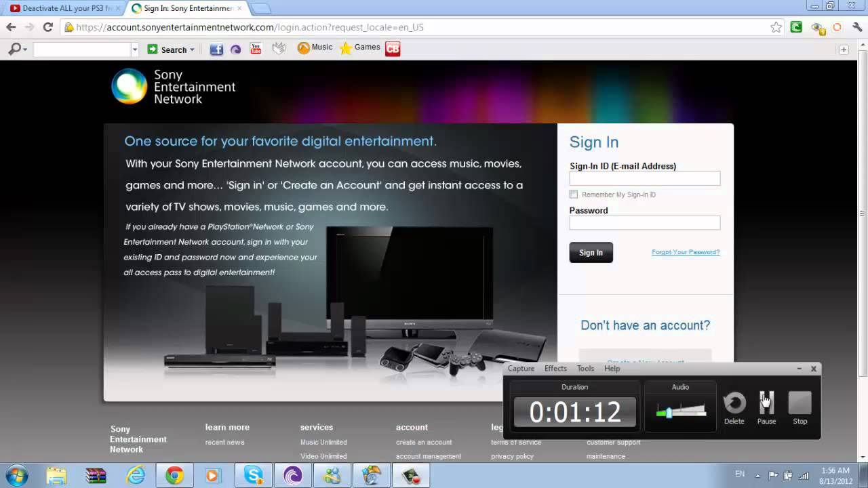
Task: Reload the Sony sign-in page
Action: tap(47, 27)
